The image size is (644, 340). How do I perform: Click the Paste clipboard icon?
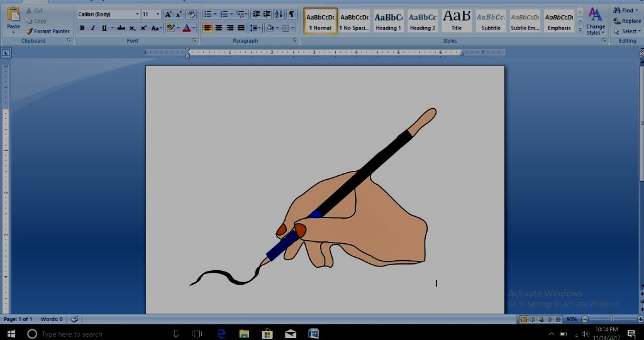[13, 14]
